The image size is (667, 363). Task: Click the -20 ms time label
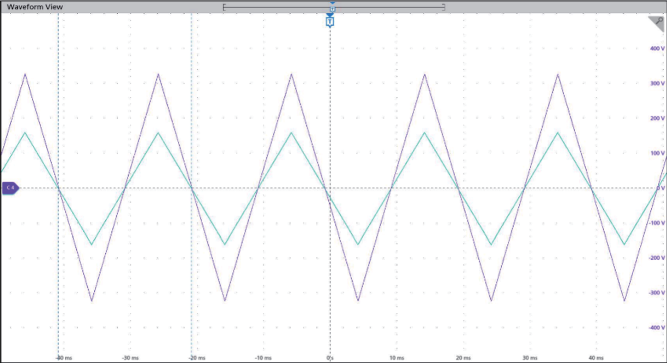tap(197, 358)
